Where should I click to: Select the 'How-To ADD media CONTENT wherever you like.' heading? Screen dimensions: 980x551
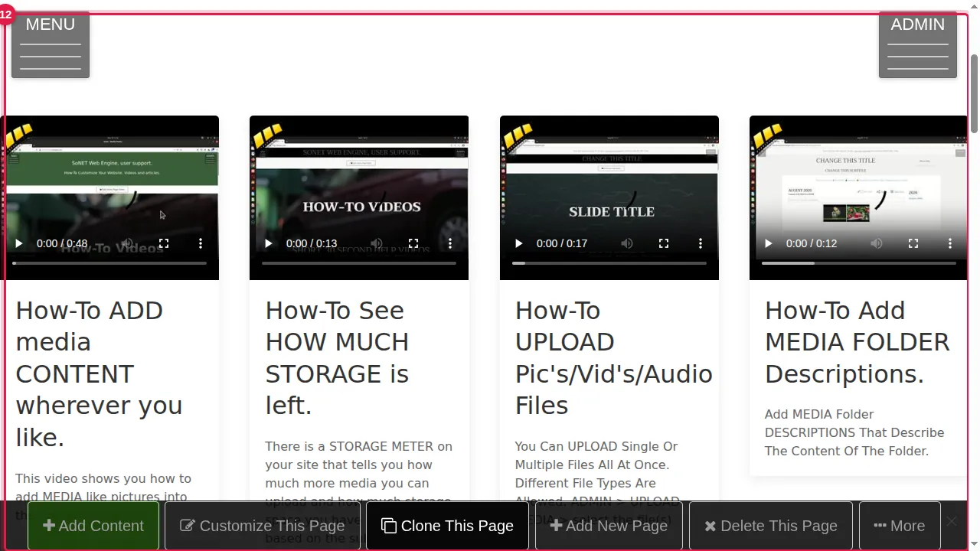tap(99, 373)
